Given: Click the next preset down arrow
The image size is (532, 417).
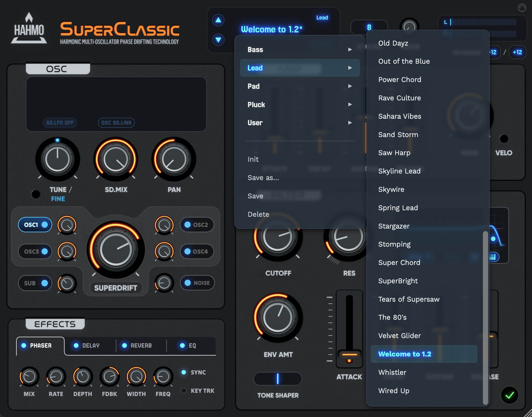Looking at the screenshot, I should tap(218, 40).
